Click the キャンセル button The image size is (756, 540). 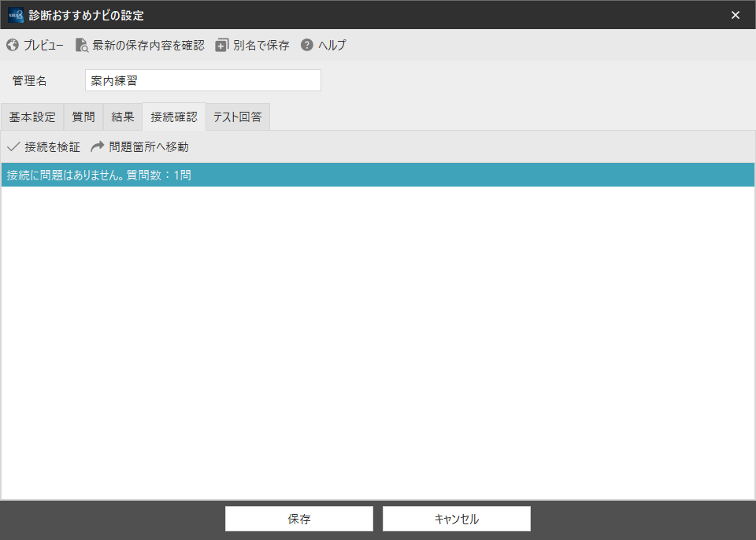click(x=457, y=519)
